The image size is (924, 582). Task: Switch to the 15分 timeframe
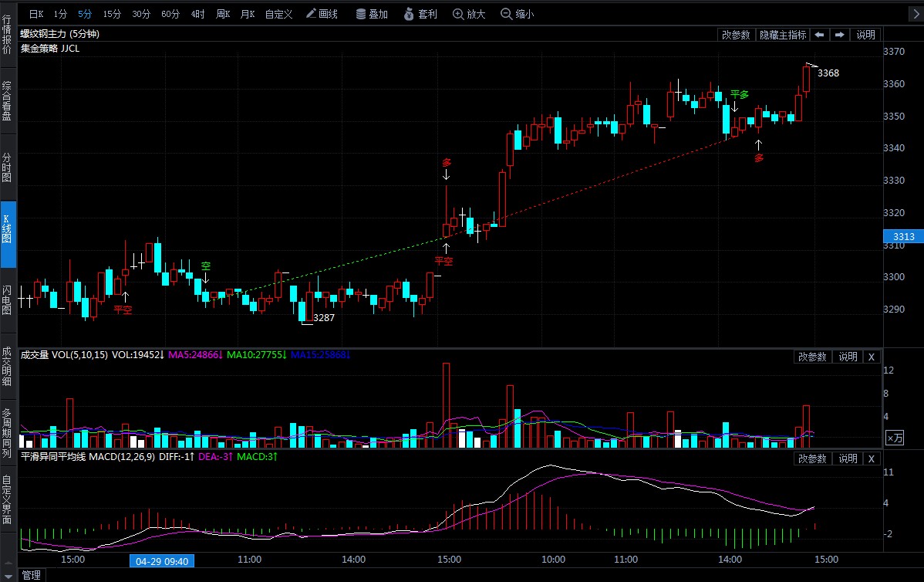point(112,14)
